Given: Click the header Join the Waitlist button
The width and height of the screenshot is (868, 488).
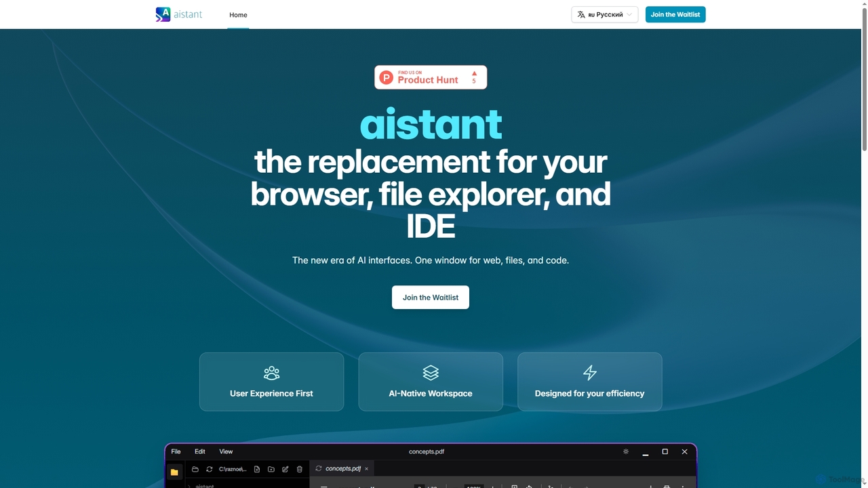Looking at the screenshot, I should [675, 14].
